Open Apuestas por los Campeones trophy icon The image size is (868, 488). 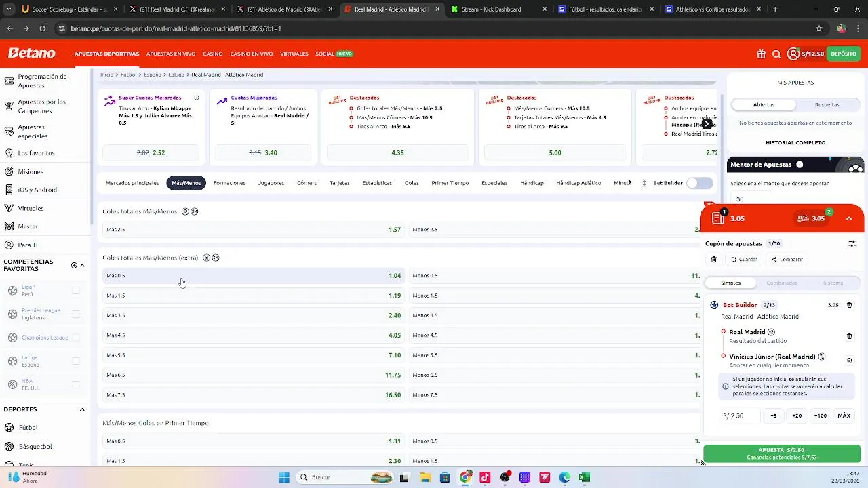click(9, 106)
